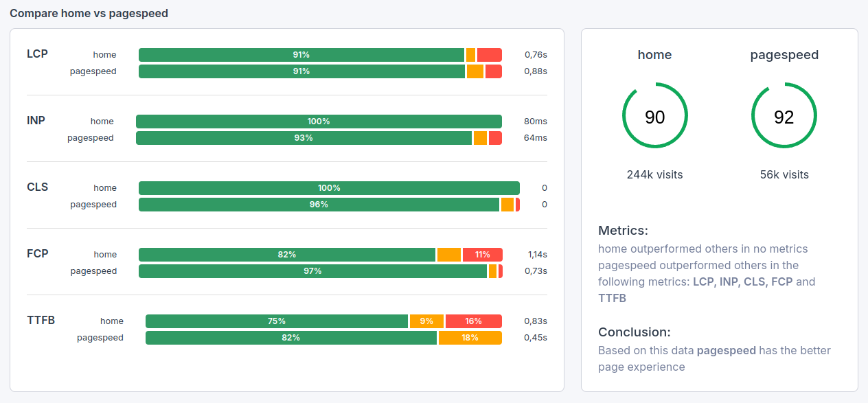Click the orange 18% segment in TTFB pagespeed bar
Screen dimensions: 868x403
click(x=470, y=337)
